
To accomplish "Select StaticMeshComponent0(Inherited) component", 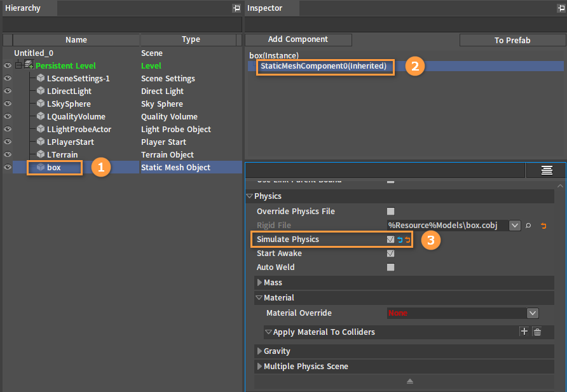I will tap(324, 66).
